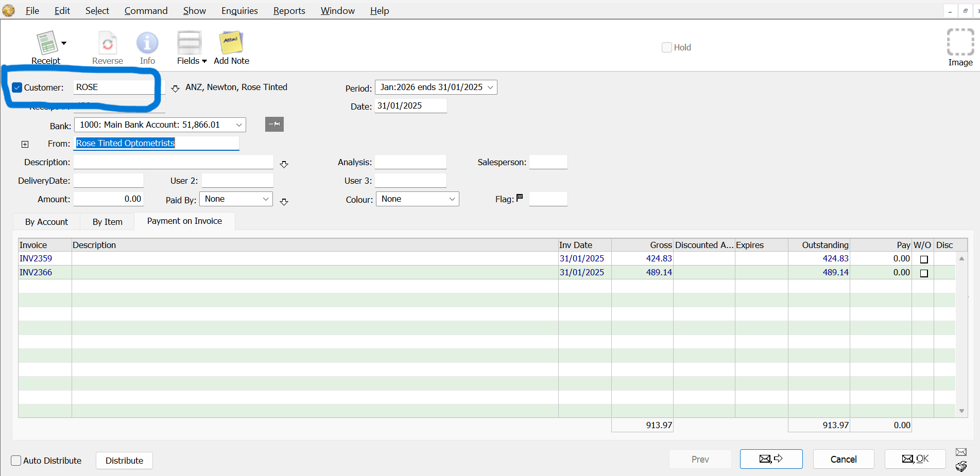This screenshot has height=476, width=980.
Task: Toggle the Hold checkbox
Action: coord(667,47)
